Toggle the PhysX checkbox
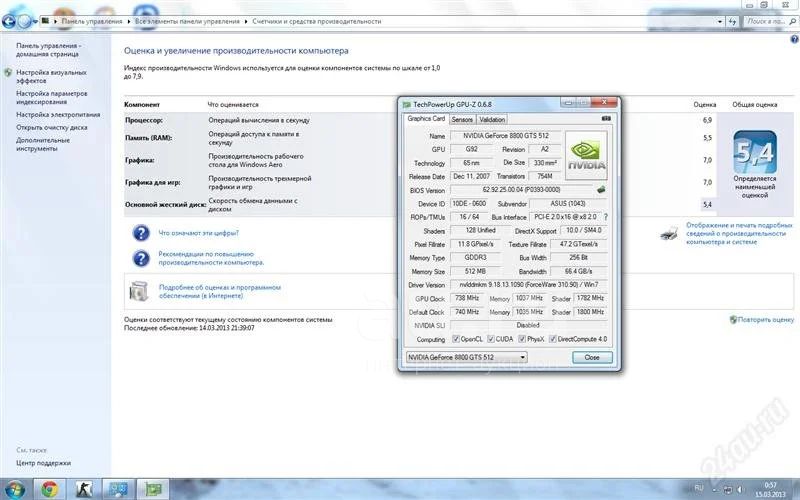The image size is (800, 500). coord(522,339)
